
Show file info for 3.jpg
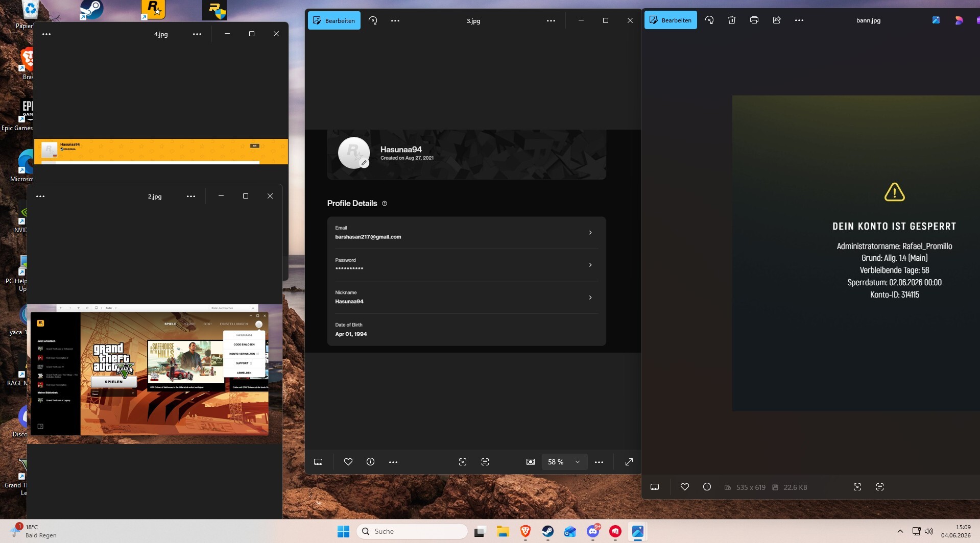[371, 462]
